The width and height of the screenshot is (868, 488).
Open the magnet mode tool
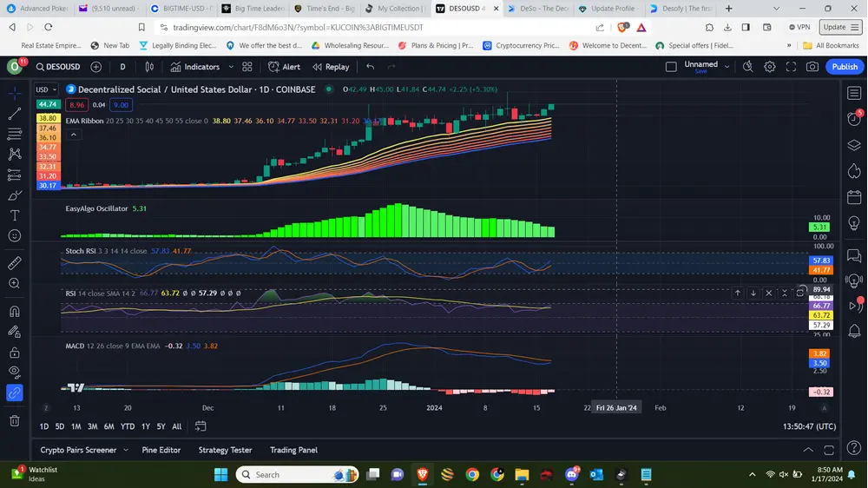(x=15, y=312)
